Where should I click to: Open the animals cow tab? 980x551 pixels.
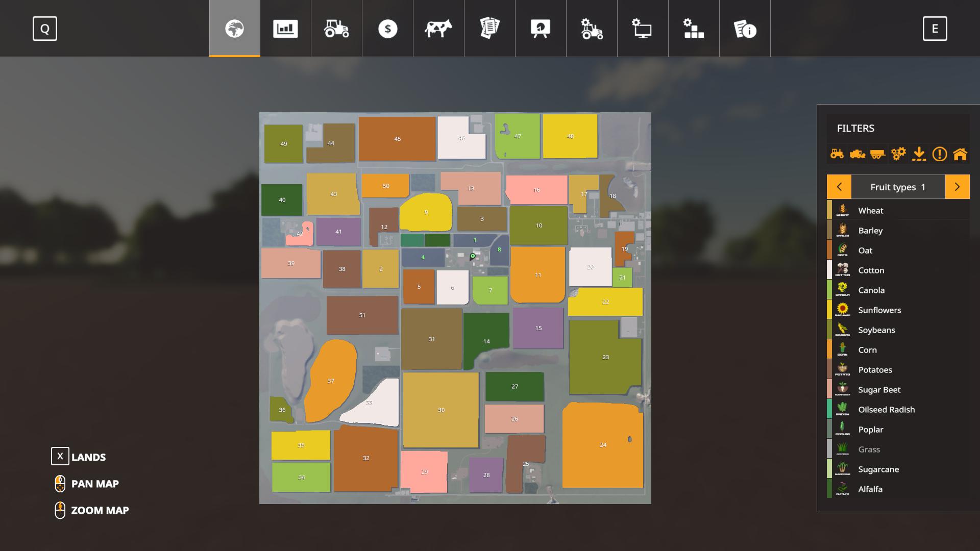tap(438, 29)
